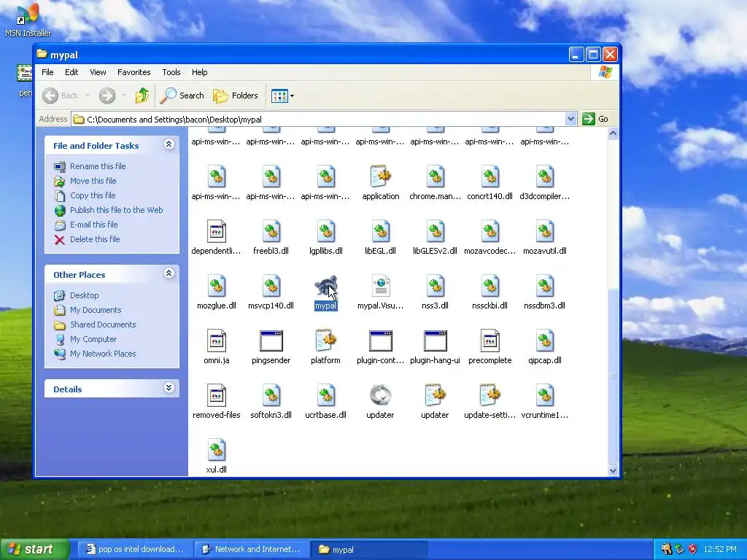The height and width of the screenshot is (560, 747).
Task: Open the Edit menu
Action: [71, 72]
